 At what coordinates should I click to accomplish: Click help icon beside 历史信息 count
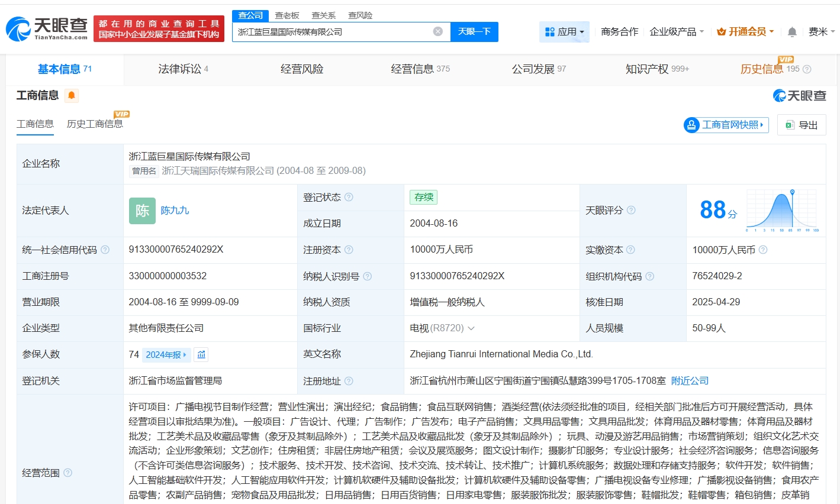coord(806,69)
